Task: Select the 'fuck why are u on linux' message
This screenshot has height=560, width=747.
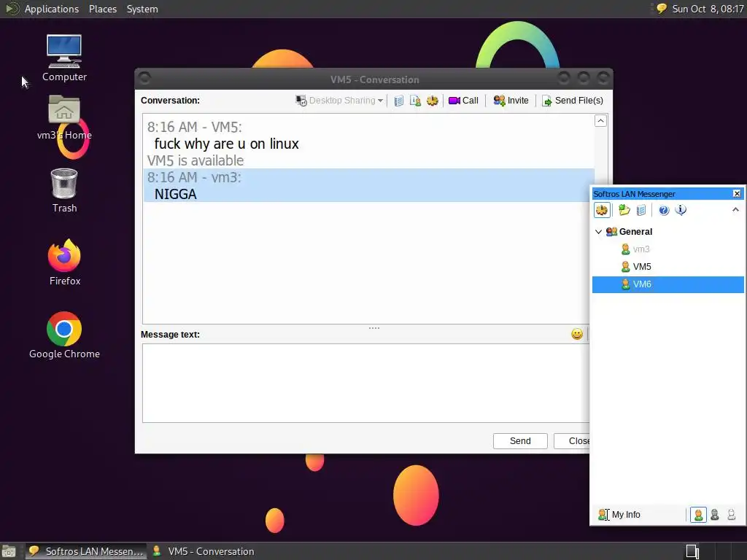Action: pos(226,144)
